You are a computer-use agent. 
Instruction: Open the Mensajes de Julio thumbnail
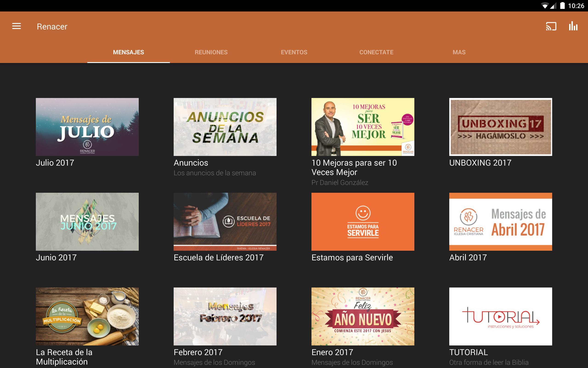(87, 127)
